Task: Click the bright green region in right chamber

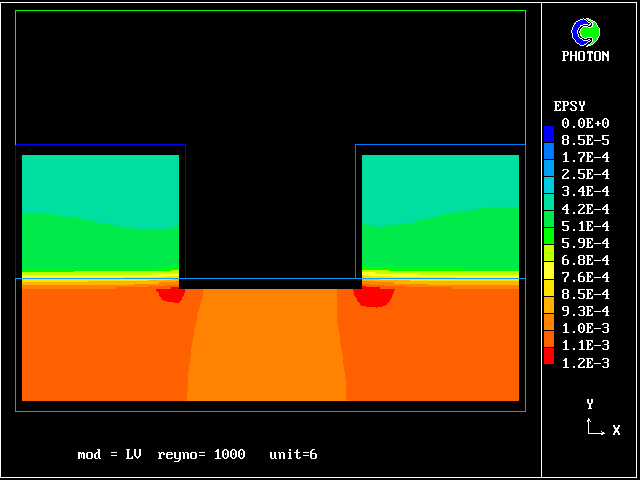Action: click(440, 240)
